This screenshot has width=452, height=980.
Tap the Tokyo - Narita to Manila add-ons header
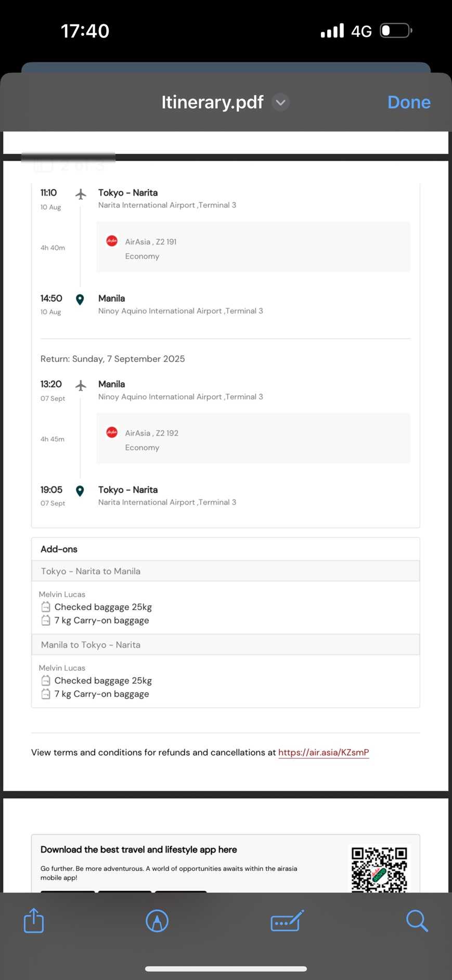(225, 571)
